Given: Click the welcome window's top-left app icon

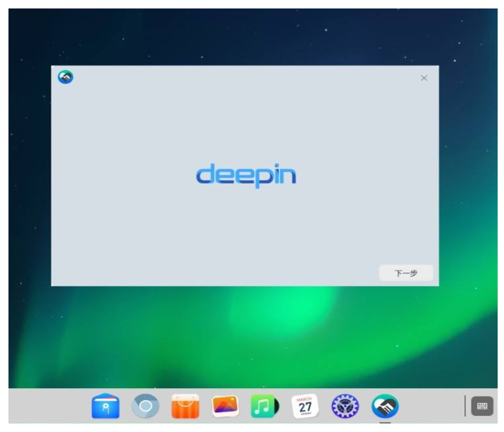Looking at the screenshot, I should coord(66,77).
